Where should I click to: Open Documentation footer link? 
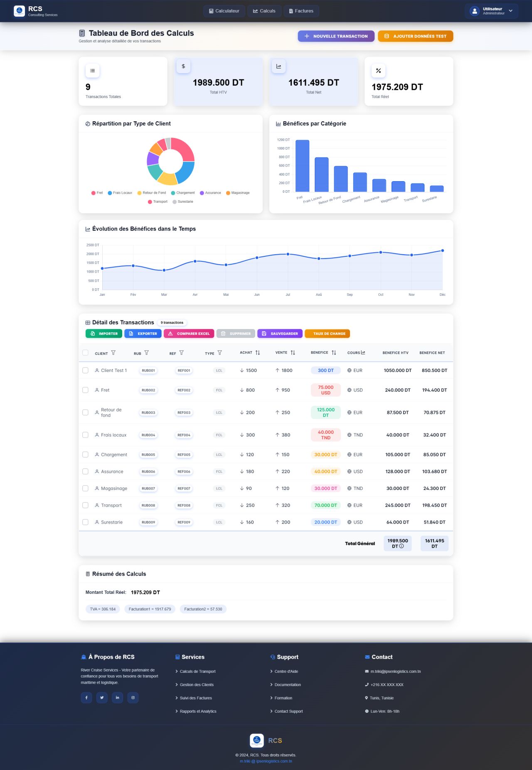click(288, 685)
